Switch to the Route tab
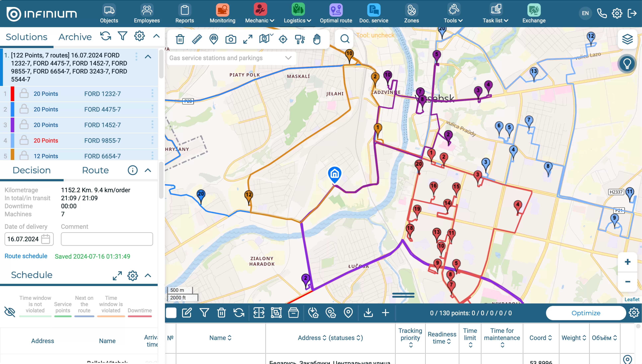 (95, 170)
